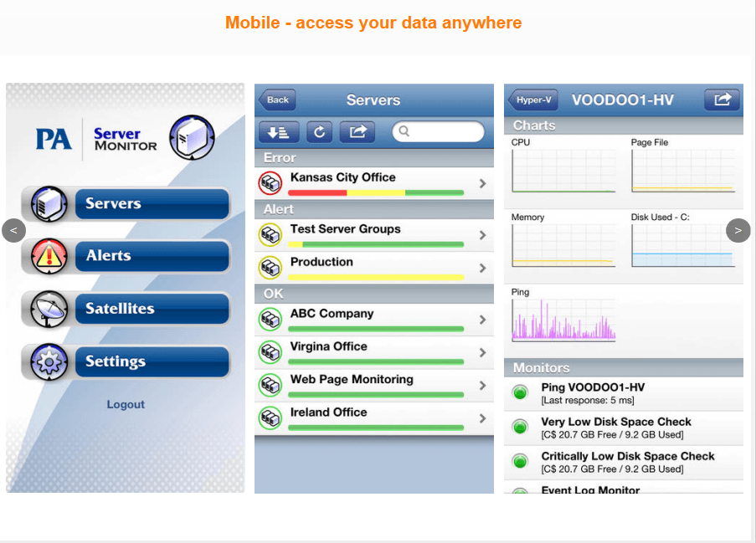Select 'Ping VOODOO1-HV' monitor text
This screenshot has height=543, width=756.
point(593,387)
